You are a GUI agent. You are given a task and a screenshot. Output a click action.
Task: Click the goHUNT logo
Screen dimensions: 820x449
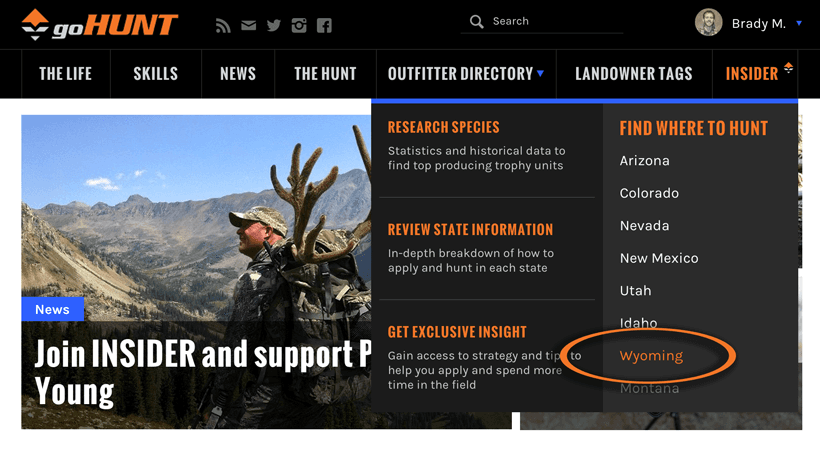100,23
